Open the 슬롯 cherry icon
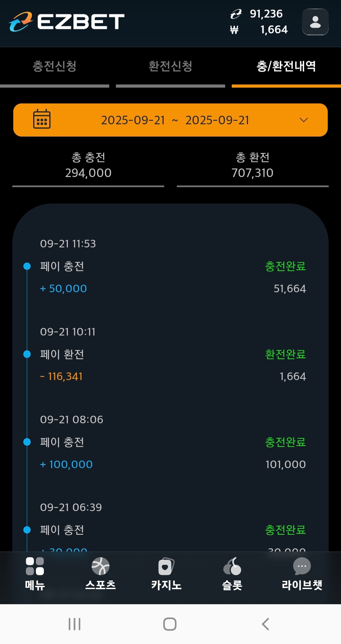 pos(232,566)
